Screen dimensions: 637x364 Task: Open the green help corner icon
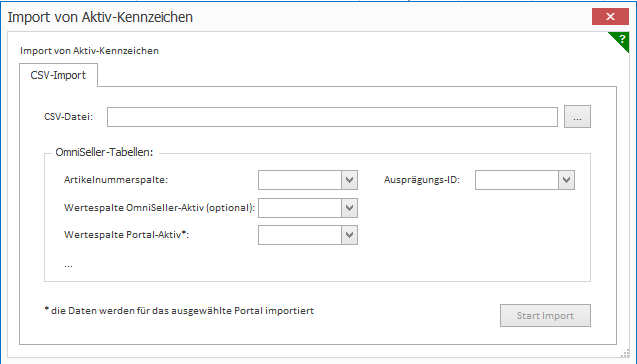[622, 39]
